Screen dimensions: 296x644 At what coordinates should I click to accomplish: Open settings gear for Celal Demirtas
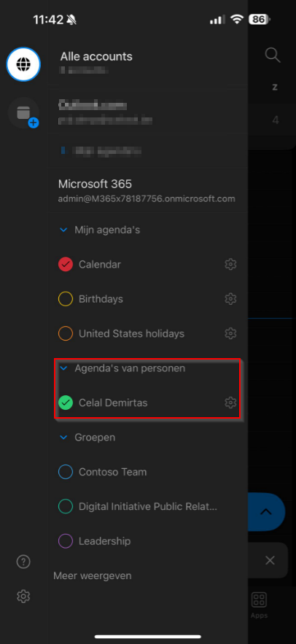point(230,403)
